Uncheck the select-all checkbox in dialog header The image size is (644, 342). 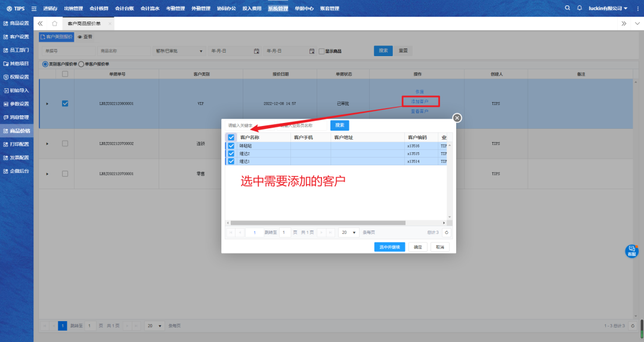(x=231, y=137)
